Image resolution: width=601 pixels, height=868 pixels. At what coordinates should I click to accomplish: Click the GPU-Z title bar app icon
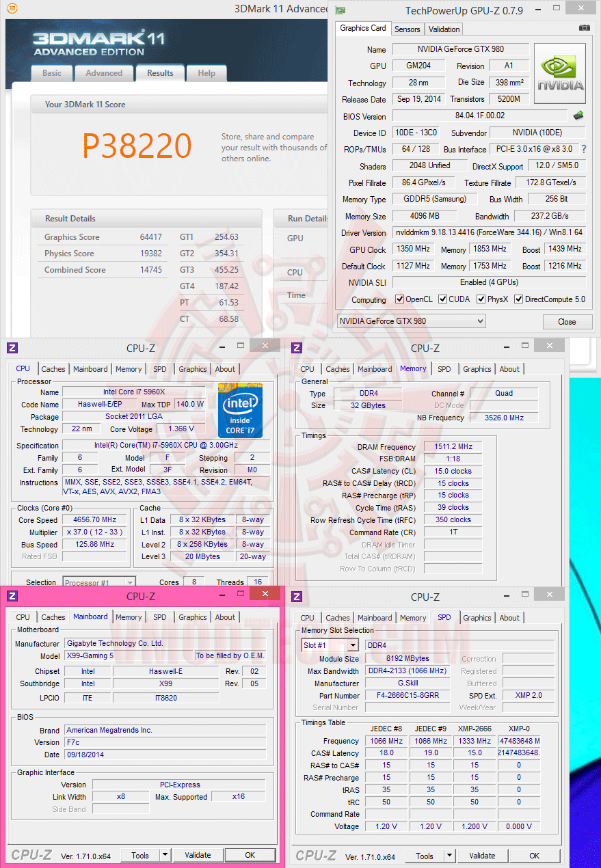click(341, 10)
